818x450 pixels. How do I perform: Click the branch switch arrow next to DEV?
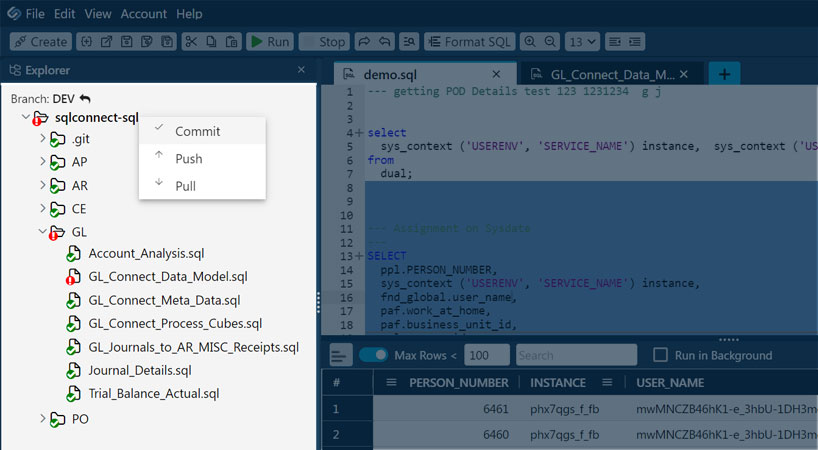[85, 99]
